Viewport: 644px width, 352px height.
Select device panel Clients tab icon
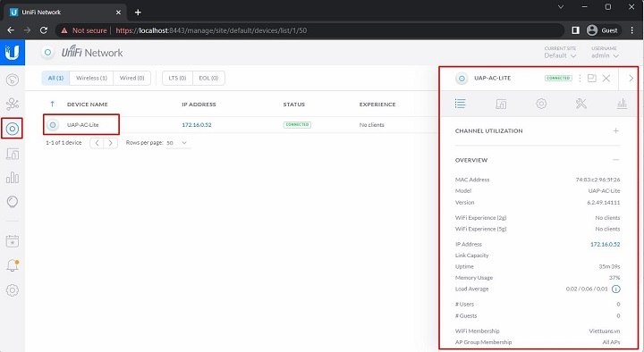click(x=501, y=104)
